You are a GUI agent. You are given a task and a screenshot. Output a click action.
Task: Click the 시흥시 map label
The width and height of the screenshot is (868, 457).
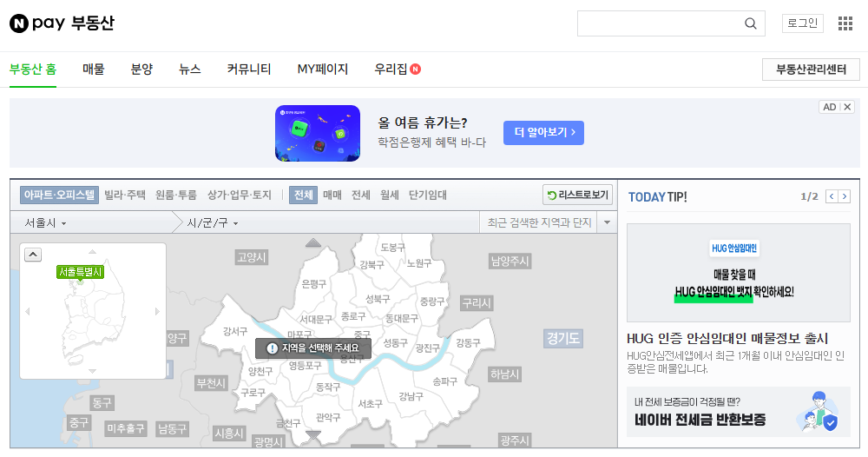pos(229,434)
